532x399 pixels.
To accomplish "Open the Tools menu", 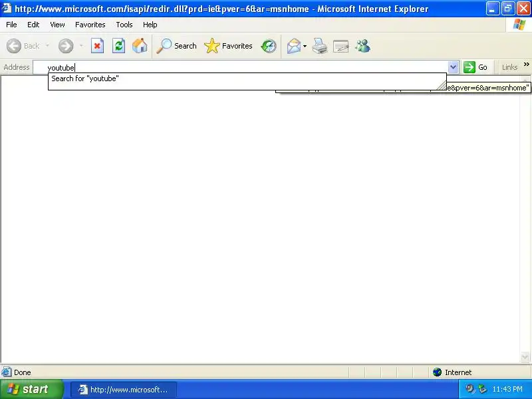I will (x=124, y=25).
